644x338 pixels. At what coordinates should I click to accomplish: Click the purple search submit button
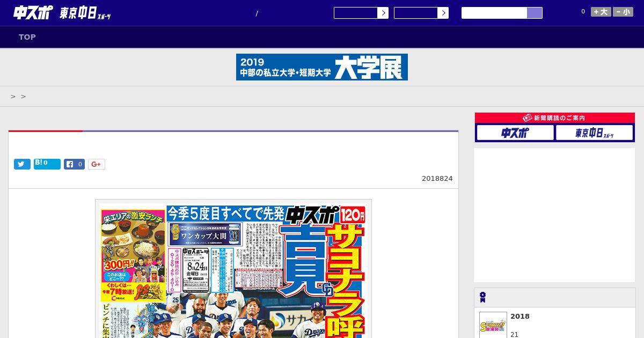(x=535, y=13)
